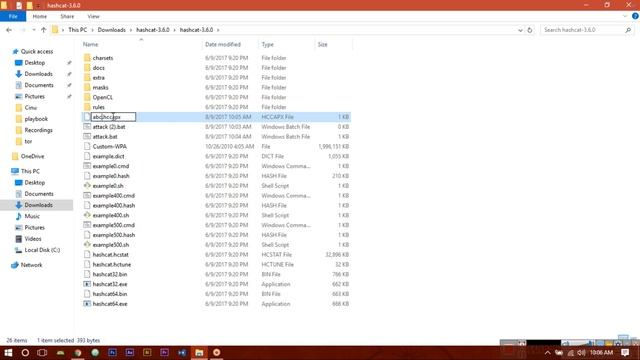Select the example0.cmd file icon
This screenshot has width=640, height=360.
87,166
